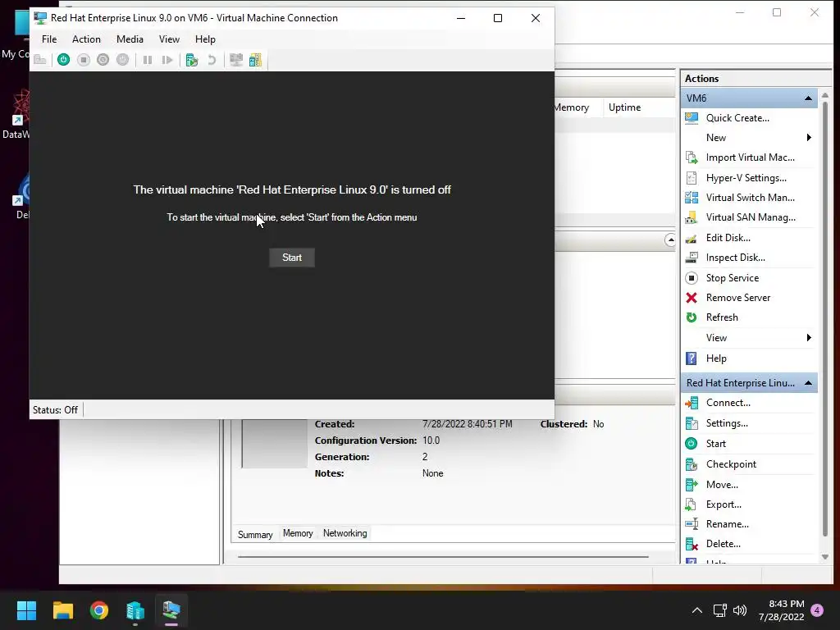Click the Pause toolbar icon
The image size is (840, 630).
[148, 60]
